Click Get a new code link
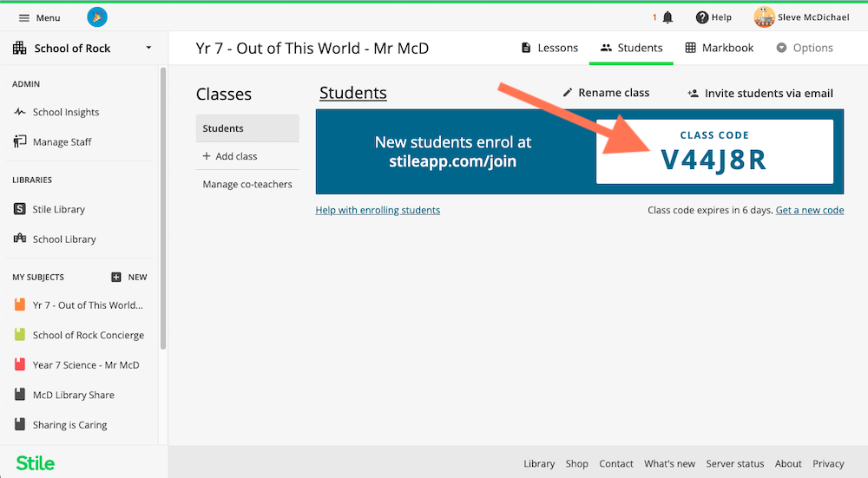868x478 pixels. (x=810, y=210)
